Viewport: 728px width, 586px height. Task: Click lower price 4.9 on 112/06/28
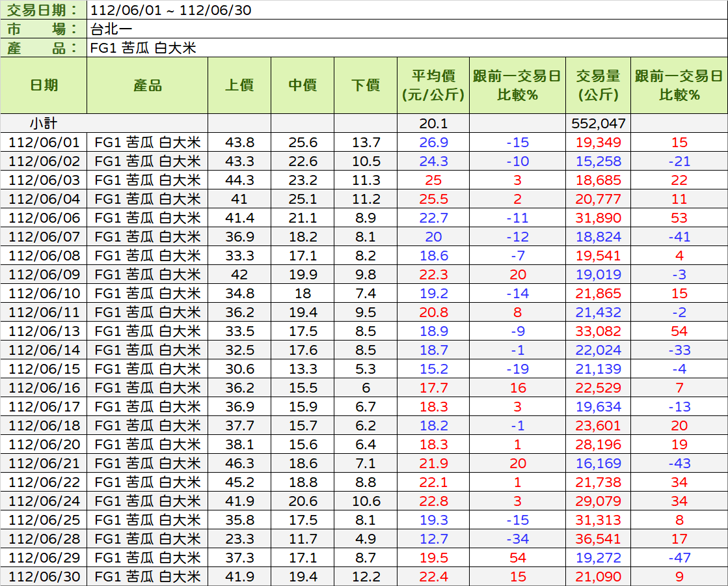(x=366, y=539)
